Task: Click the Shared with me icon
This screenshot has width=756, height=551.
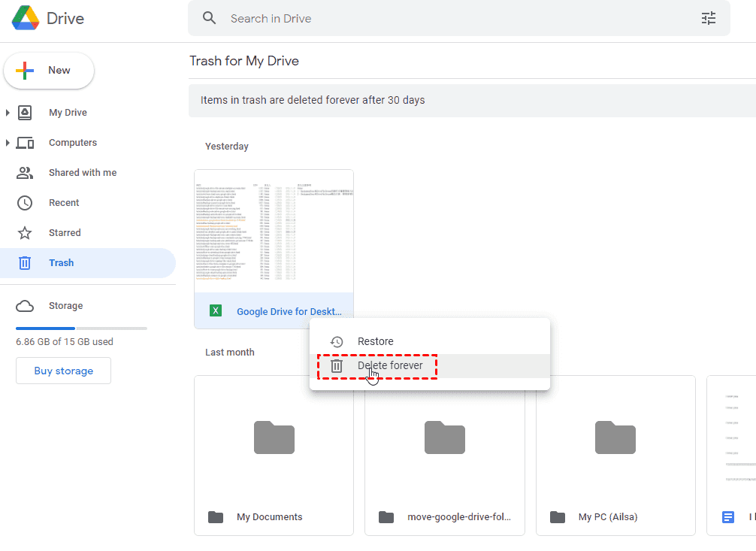Action: tap(25, 172)
